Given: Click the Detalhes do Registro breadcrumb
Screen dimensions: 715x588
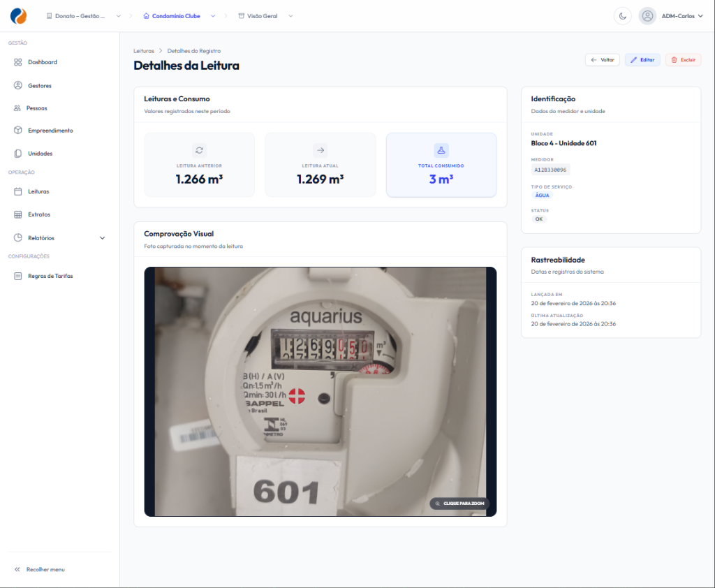Looking at the screenshot, I should coord(194,51).
